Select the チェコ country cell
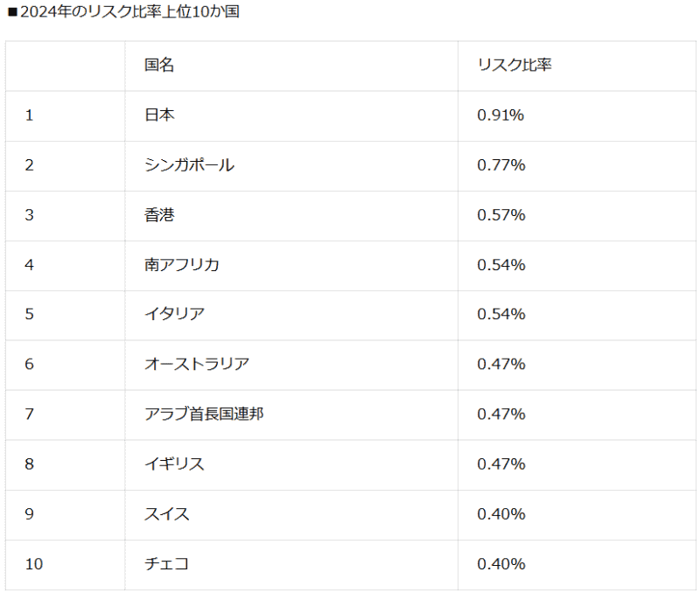This screenshot has height=593, width=700. click(166, 563)
